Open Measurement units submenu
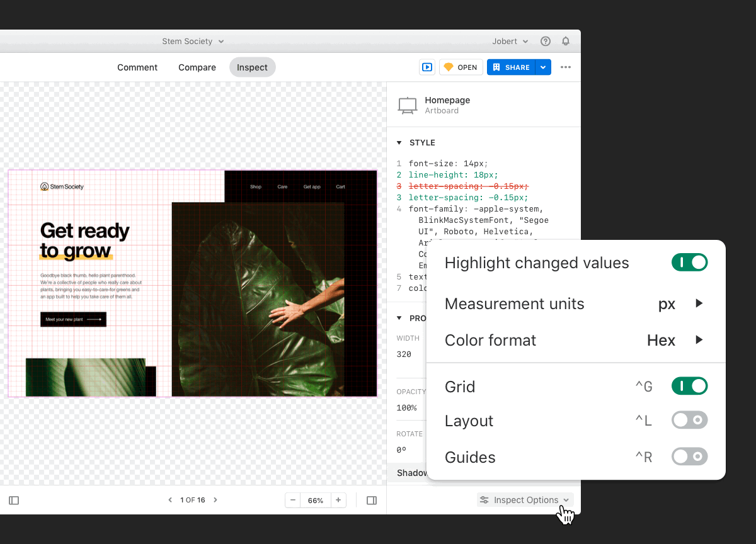The height and width of the screenshot is (544, 756). pos(576,304)
